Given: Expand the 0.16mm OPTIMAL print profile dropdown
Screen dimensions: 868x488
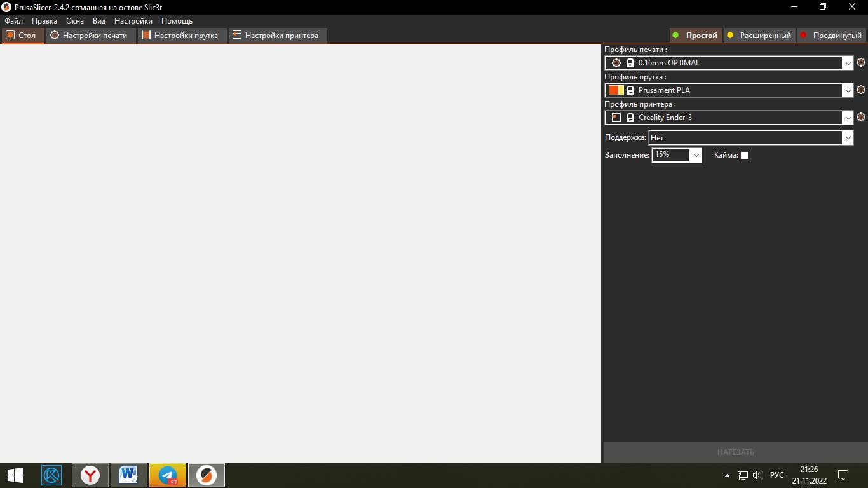Looking at the screenshot, I should click(x=848, y=63).
